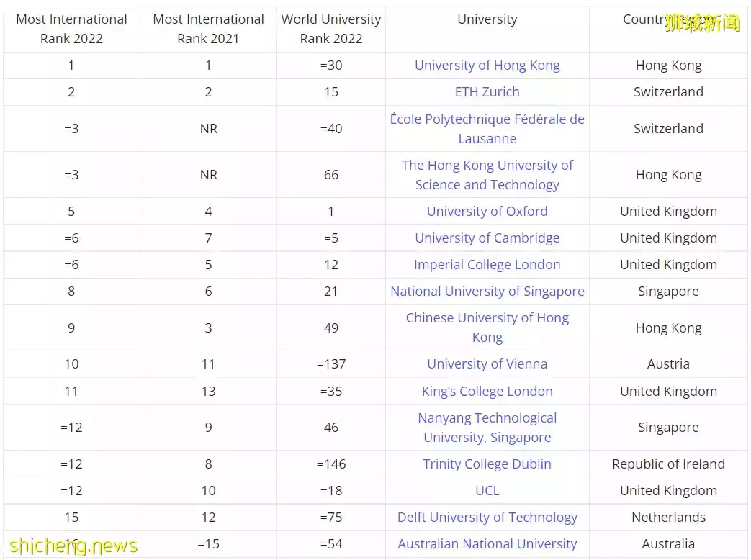Select the 'World University Rank 2022' column header

click(331, 29)
